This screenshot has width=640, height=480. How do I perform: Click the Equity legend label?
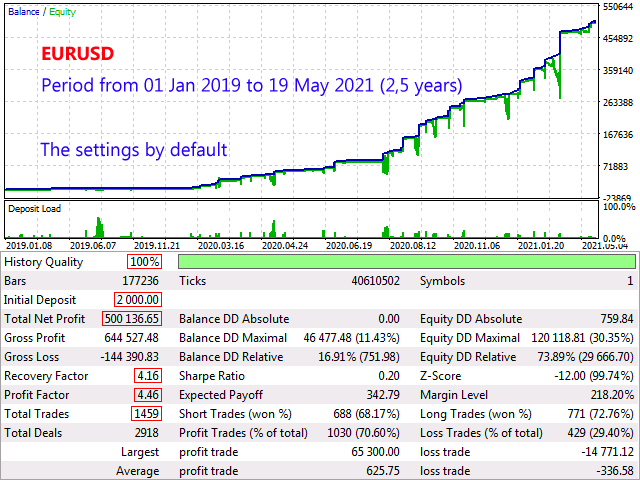click(x=62, y=12)
